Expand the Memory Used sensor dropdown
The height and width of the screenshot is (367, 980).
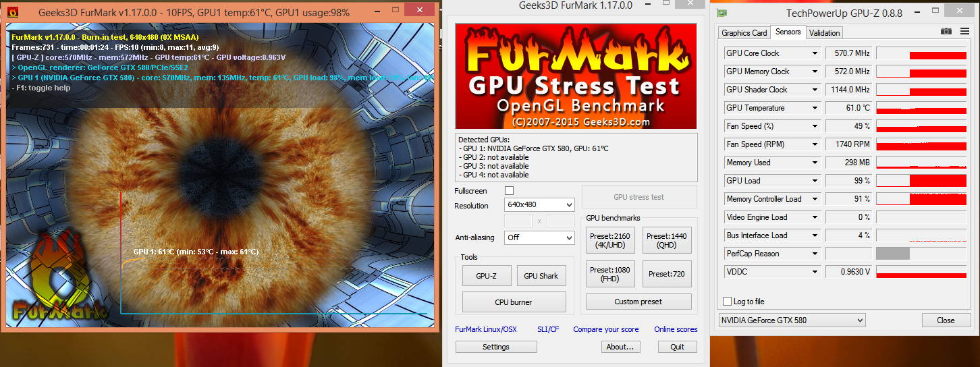(815, 163)
